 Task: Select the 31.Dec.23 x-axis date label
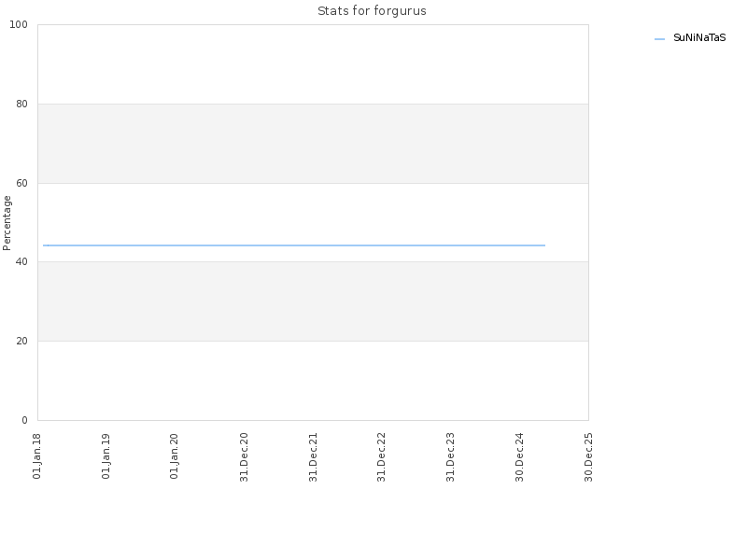tap(451, 457)
